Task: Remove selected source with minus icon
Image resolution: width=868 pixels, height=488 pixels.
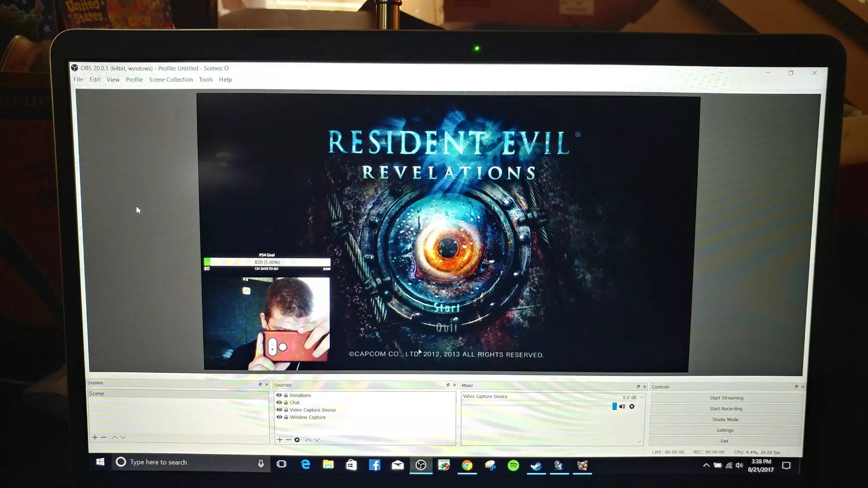Action: [x=288, y=440]
